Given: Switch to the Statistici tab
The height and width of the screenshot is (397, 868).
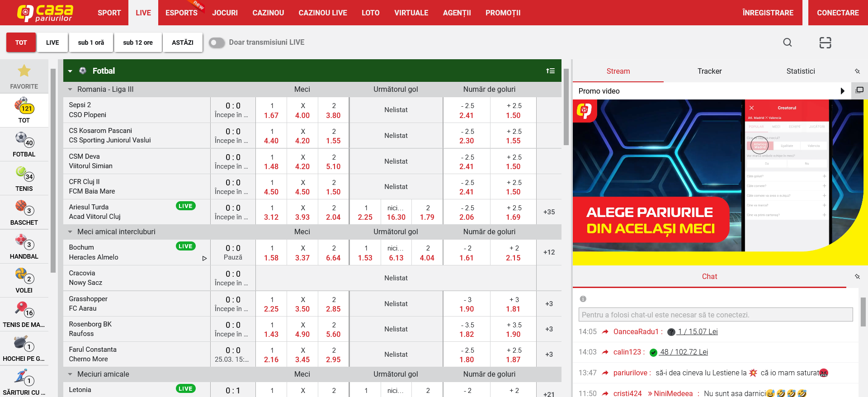Looking at the screenshot, I should point(801,71).
